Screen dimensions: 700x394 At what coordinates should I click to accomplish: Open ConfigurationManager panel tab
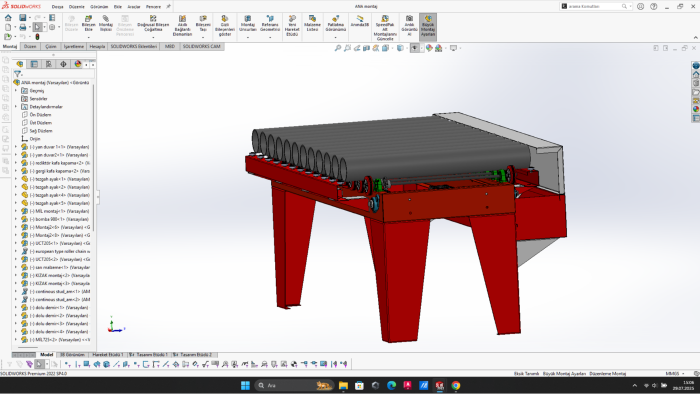pos(49,64)
